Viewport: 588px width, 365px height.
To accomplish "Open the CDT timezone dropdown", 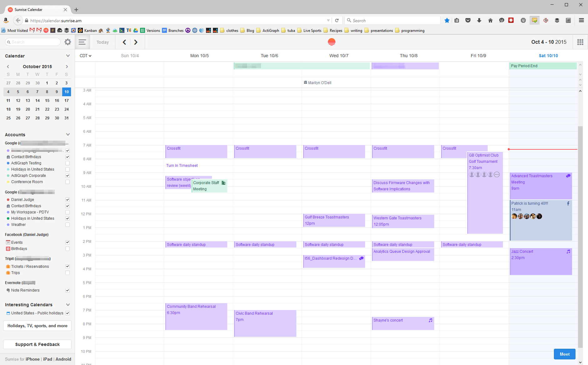I will click(85, 55).
